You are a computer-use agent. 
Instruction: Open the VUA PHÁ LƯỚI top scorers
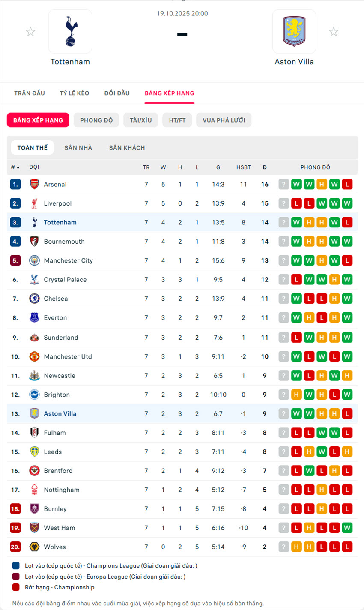[224, 120]
